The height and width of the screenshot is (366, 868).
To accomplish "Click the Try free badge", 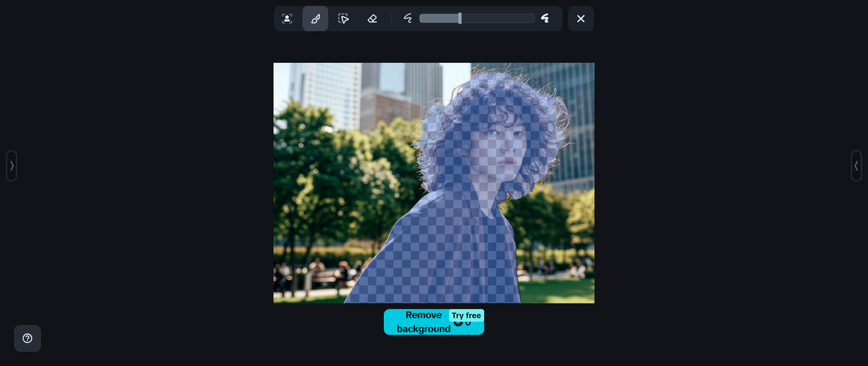I will coord(467,316).
